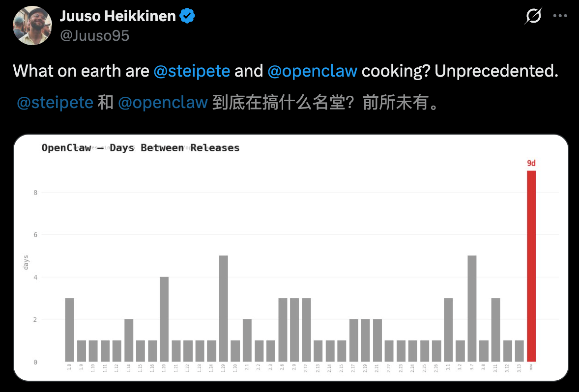Open the three-dot More options menu
Image resolution: width=579 pixels, height=392 pixels.
[x=560, y=16]
